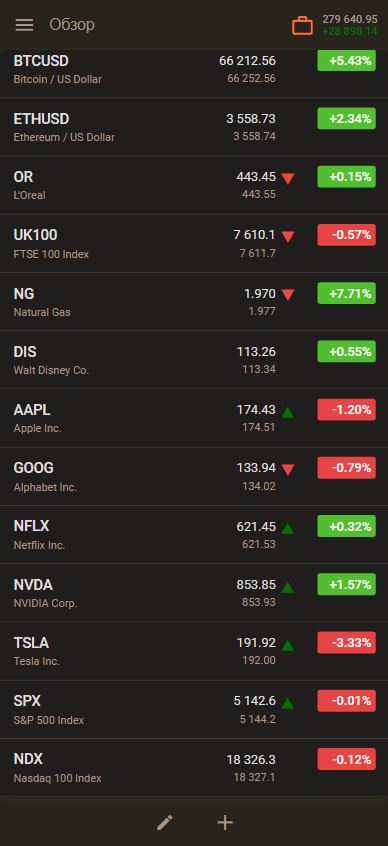Open the Walt Disney Co. DIS row
This screenshot has height=846, width=388.
click(194, 360)
